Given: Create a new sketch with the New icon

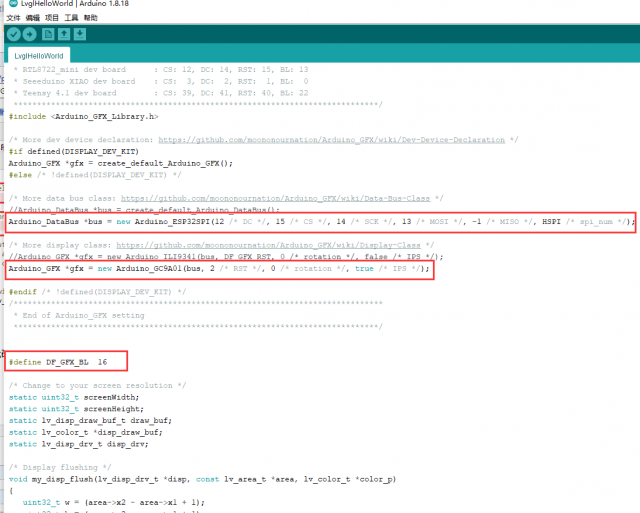Looking at the screenshot, I should [48, 34].
